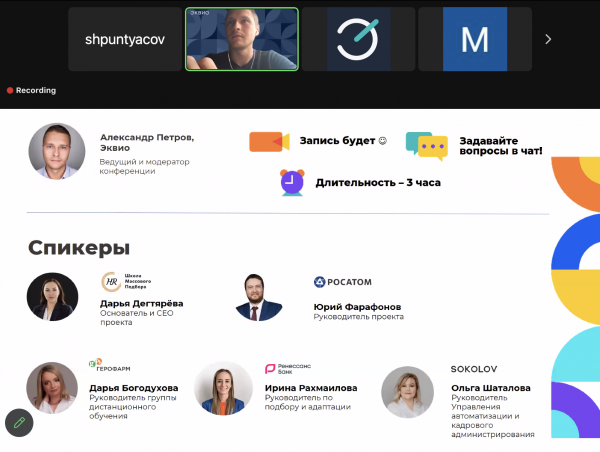This screenshot has width=600, height=452.
Task: Click the Спикеры heading
Action: [79, 248]
